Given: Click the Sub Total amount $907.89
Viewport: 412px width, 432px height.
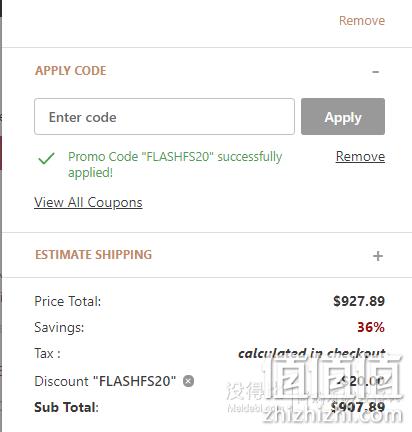Looking at the screenshot, I should [358, 407].
